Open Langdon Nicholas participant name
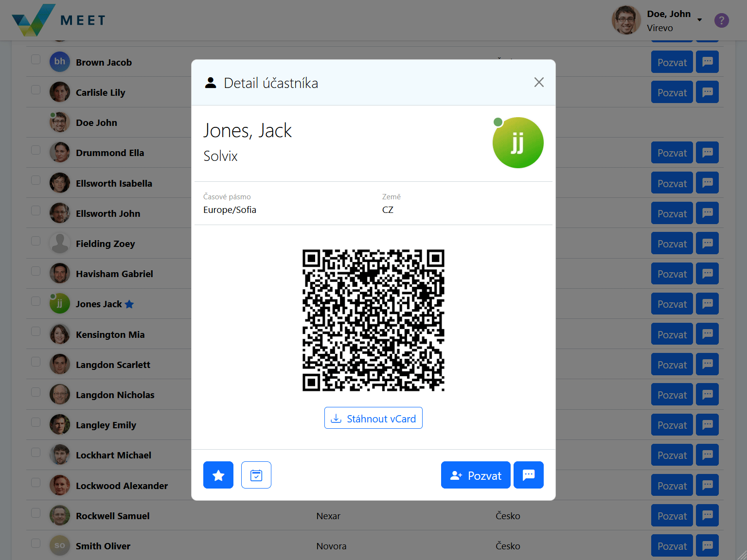 [115, 395]
